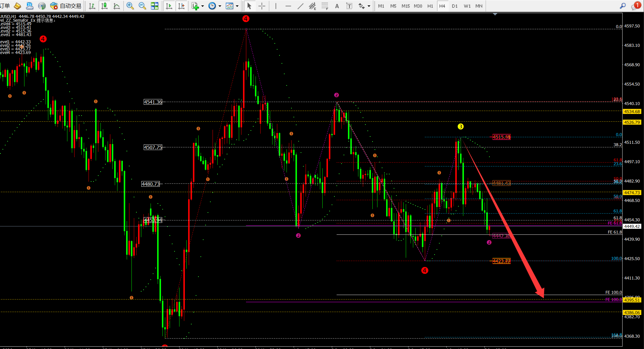Switch to M30 timeframe
This screenshot has height=349, width=644.
pos(418,6)
